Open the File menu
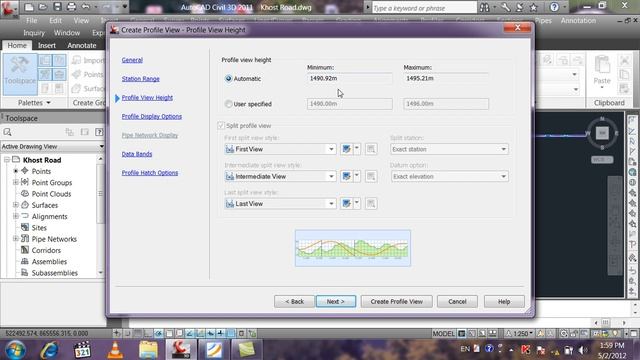The image size is (640, 360). pyautogui.click(x=31, y=20)
